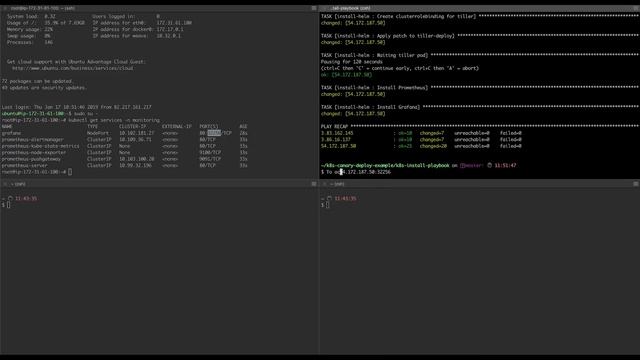Viewport: 640px width, 360px height.
Task: Click the NodePort type of grafana
Action: point(98,133)
